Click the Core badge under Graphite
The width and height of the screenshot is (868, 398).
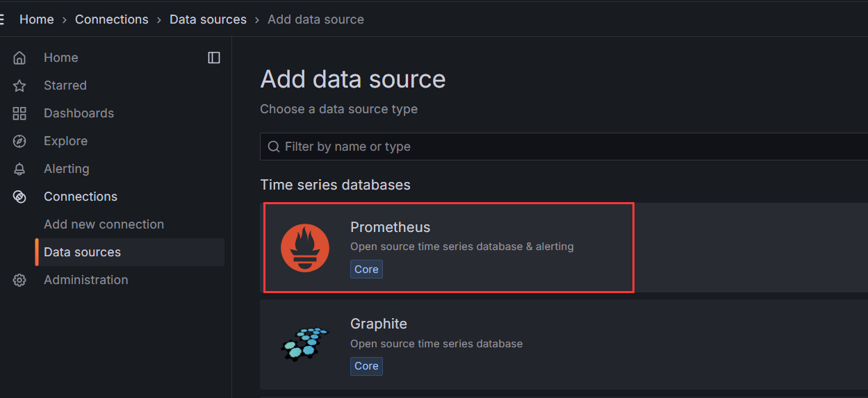366,366
